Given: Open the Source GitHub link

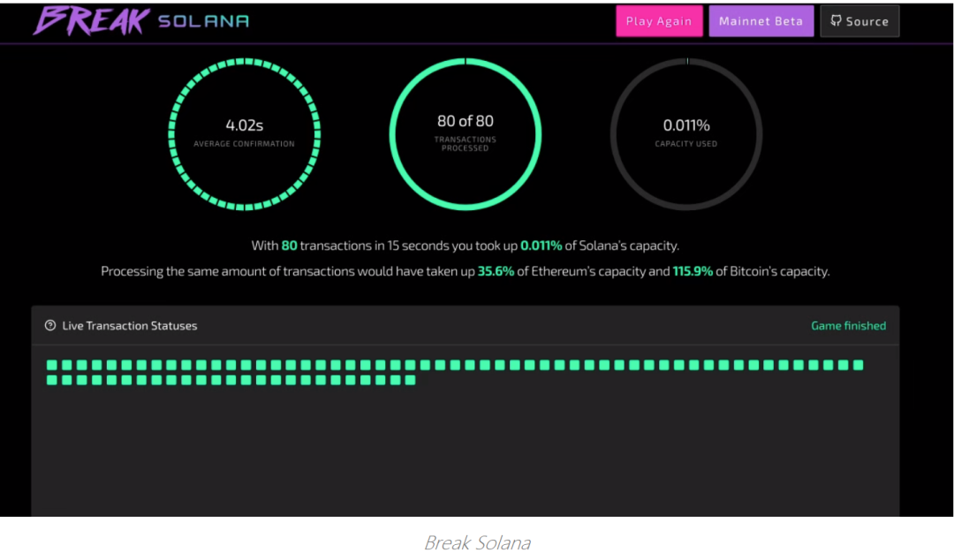Looking at the screenshot, I should coord(859,21).
